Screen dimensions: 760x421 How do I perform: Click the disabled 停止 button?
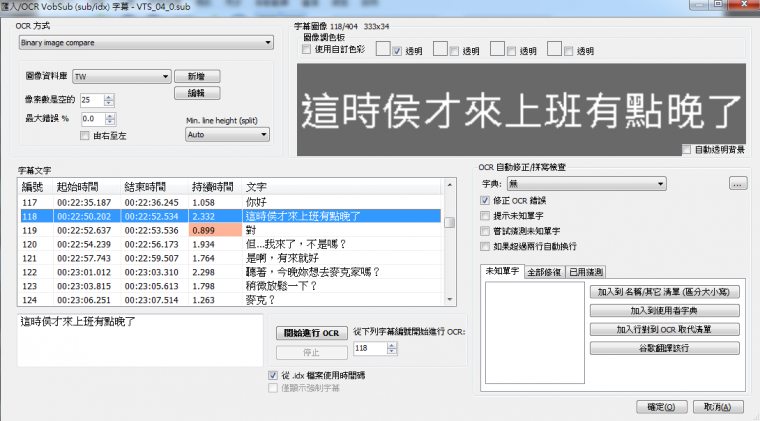pyautogui.click(x=312, y=353)
